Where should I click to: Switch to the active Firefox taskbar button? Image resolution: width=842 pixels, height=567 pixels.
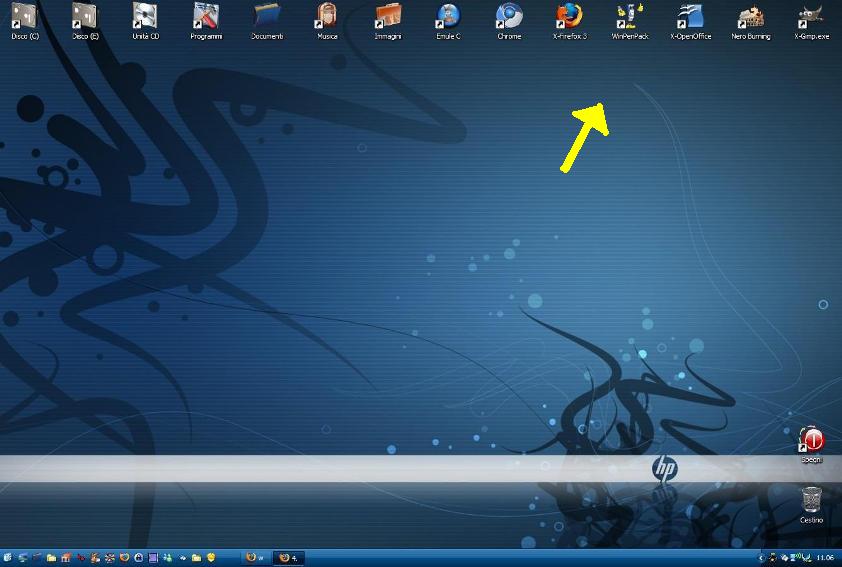pyautogui.click(x=288, y=557)
